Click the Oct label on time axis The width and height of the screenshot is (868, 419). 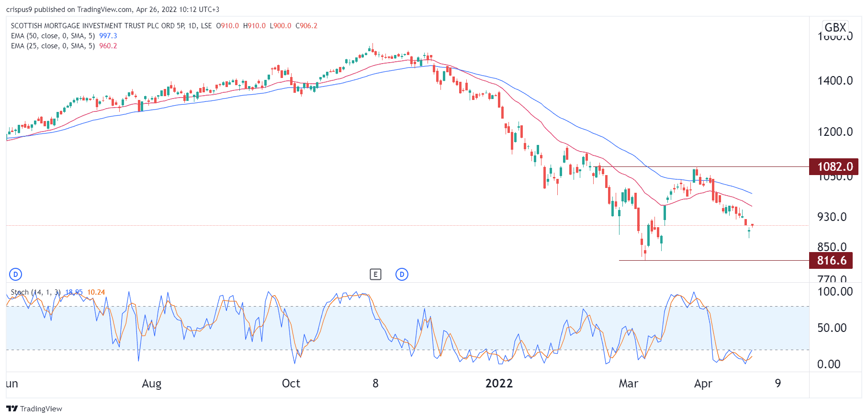[x=291, y=384]
